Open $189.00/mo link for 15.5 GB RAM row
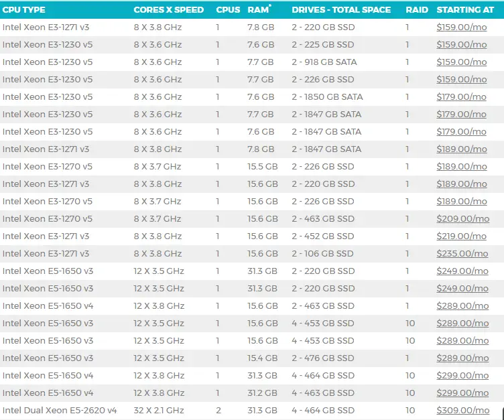504x420 pixels. [462, 166]
